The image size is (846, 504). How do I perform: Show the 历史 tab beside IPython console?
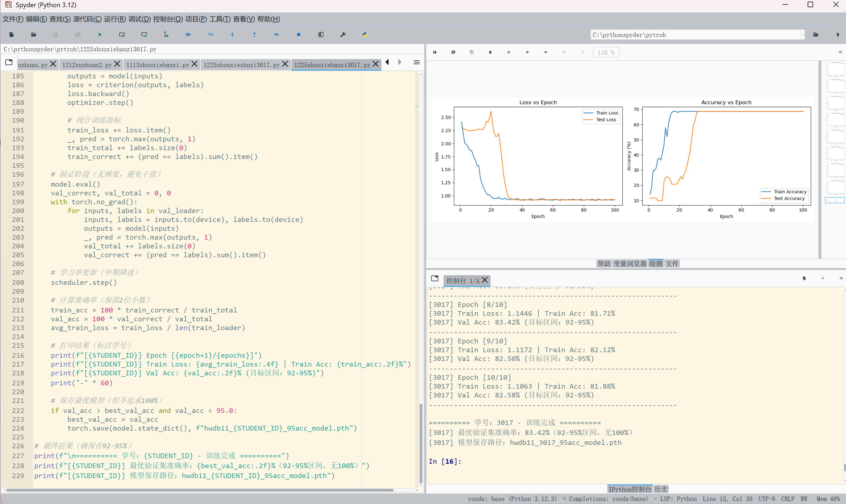pos(661,489)
